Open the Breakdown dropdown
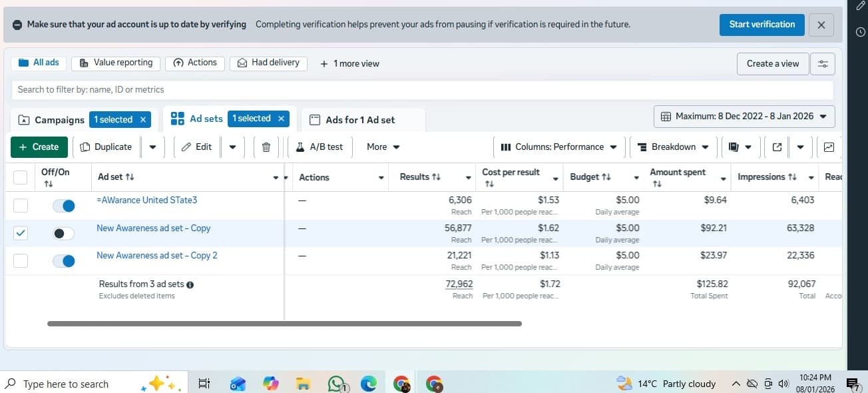This screenshot has width=868, height=393. (673, 147)
